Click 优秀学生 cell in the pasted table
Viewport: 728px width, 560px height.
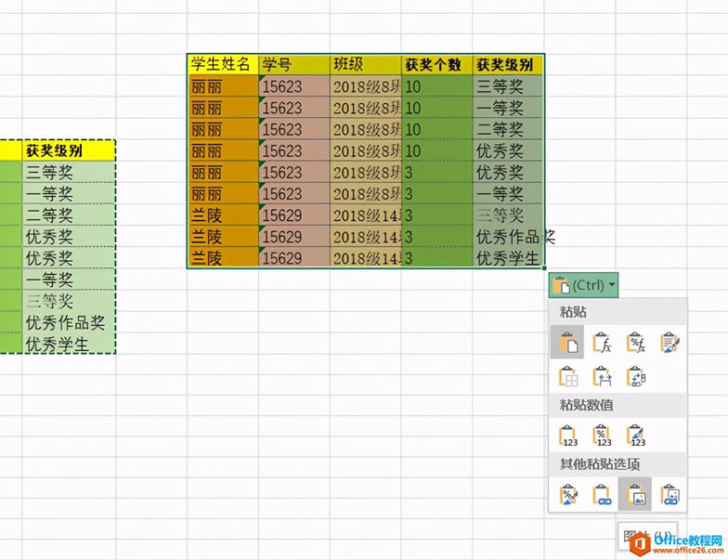point(508,258)
